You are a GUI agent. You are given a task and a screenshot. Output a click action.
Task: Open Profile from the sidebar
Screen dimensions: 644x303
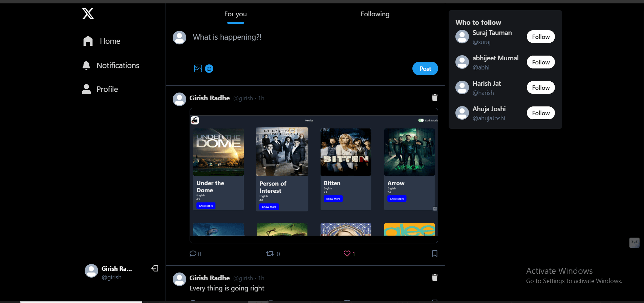click(100, 89)
